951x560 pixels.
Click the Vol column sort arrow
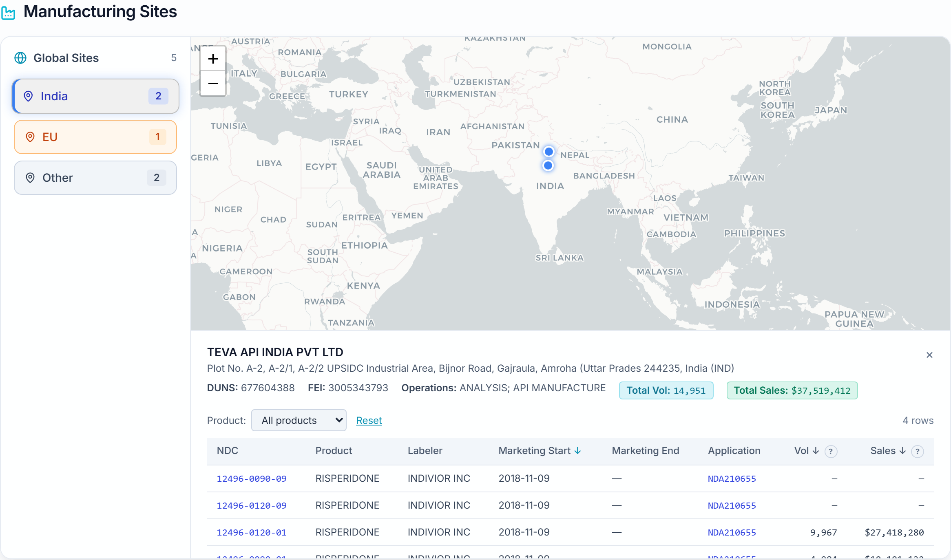tap(816, 451)
